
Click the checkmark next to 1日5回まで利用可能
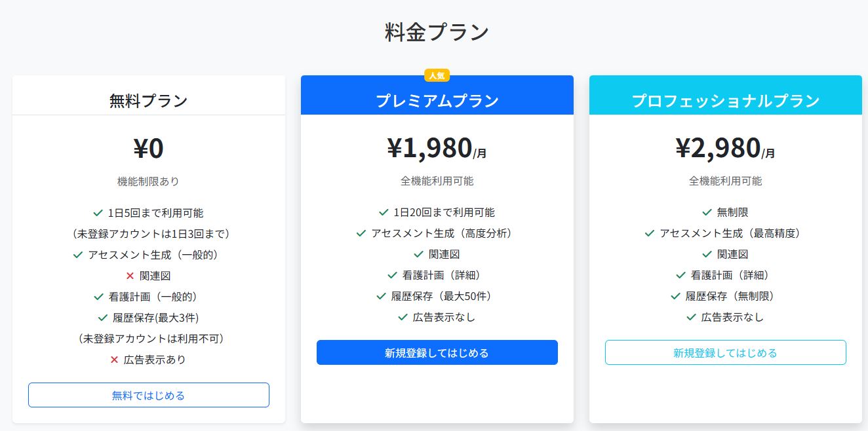click(98, 213)
